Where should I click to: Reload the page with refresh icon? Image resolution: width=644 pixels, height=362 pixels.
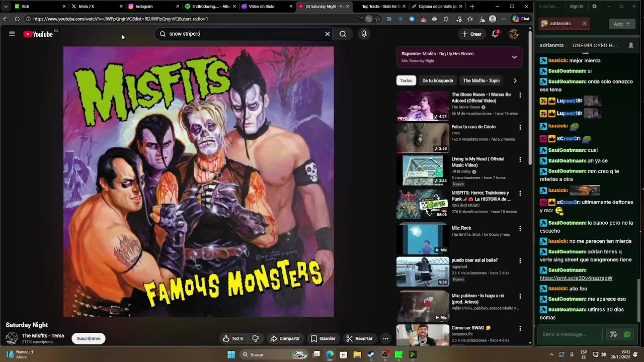(17, 19)
